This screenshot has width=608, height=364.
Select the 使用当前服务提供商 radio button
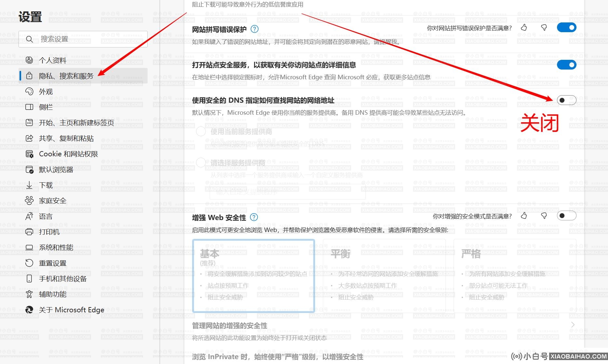coord(201,131)
